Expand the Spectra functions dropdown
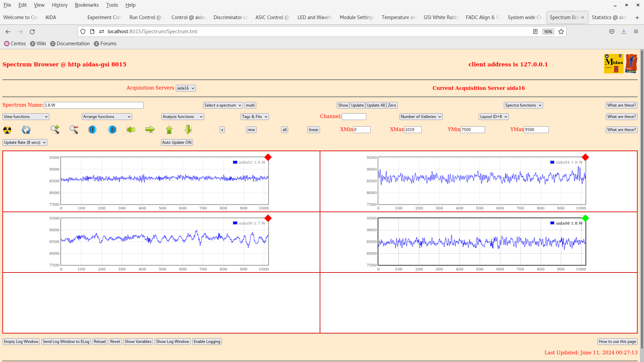The height and width of the screenshot is (362, 644). [523, 105]
